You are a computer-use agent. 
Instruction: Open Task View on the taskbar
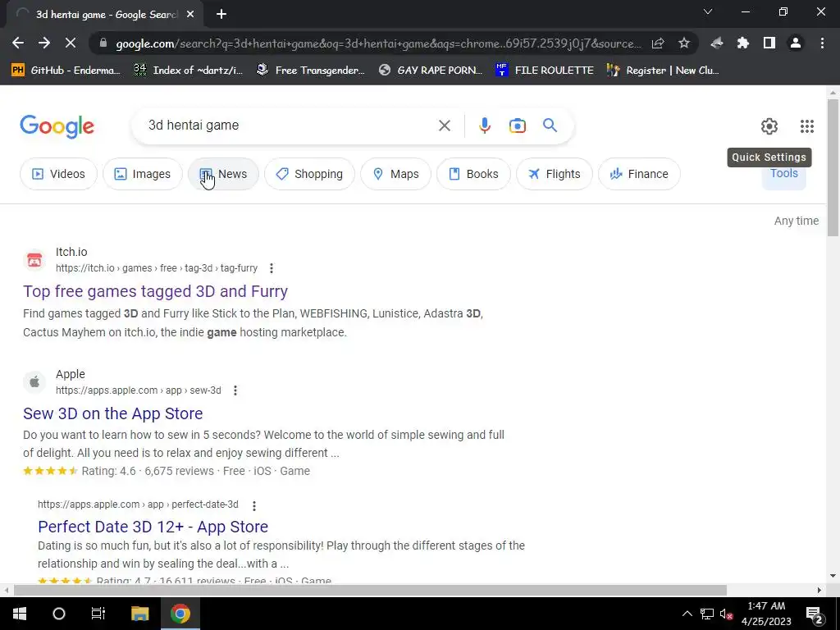coord(98,614)
